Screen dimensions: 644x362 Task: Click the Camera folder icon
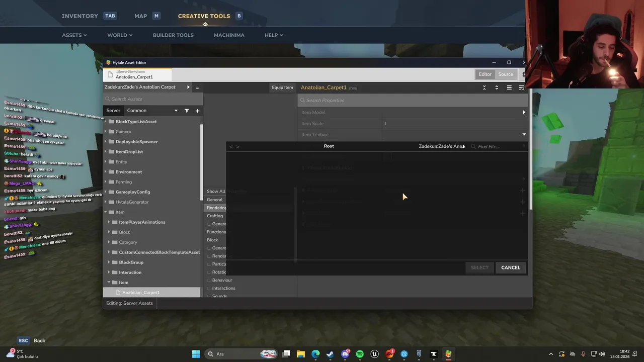tap(111, 132)
